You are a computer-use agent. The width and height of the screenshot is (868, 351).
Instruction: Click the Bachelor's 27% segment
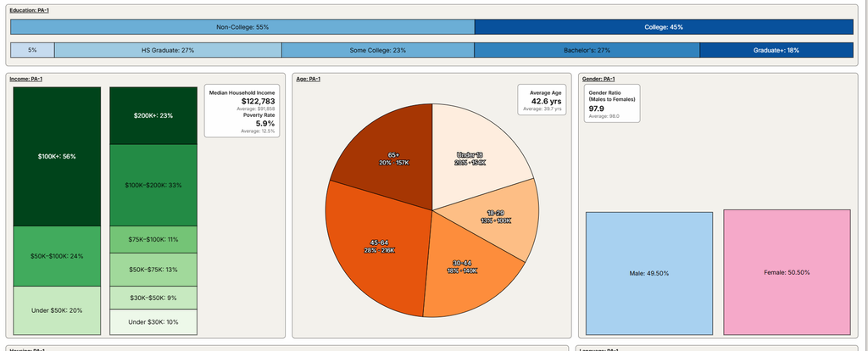pos(587,50)
